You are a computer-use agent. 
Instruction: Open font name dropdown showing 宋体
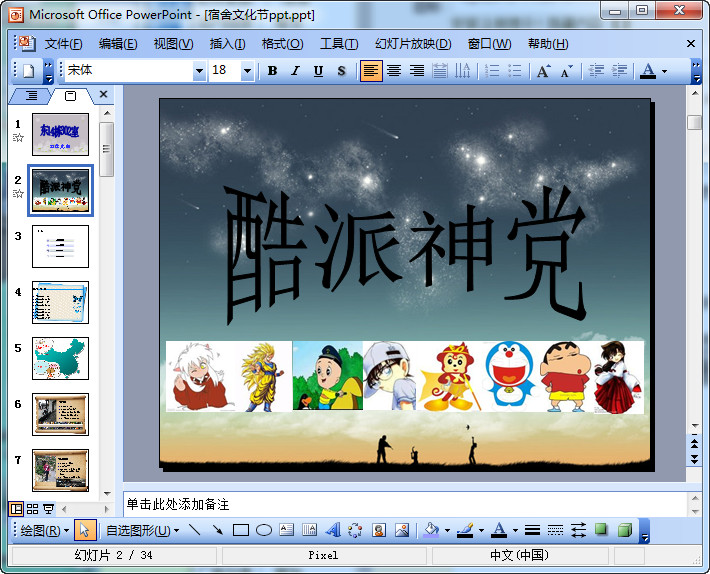pyautogui.click(x=199, y=71)
